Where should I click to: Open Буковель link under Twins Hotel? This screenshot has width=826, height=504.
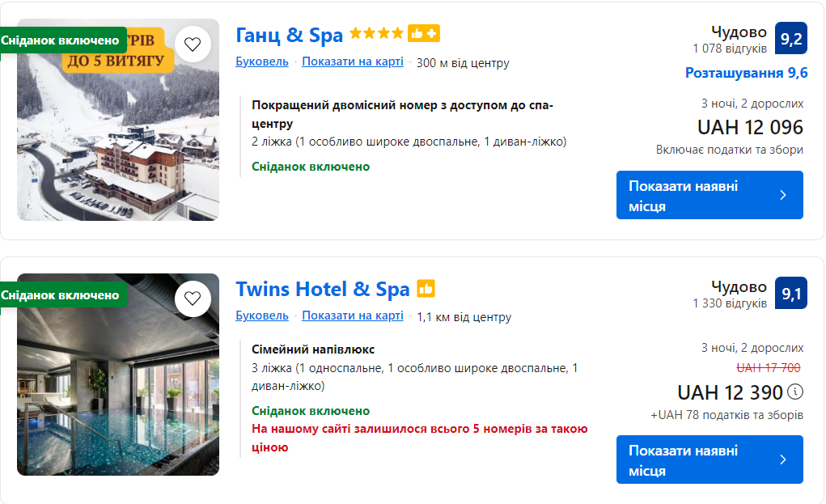[x=262, y=316]
